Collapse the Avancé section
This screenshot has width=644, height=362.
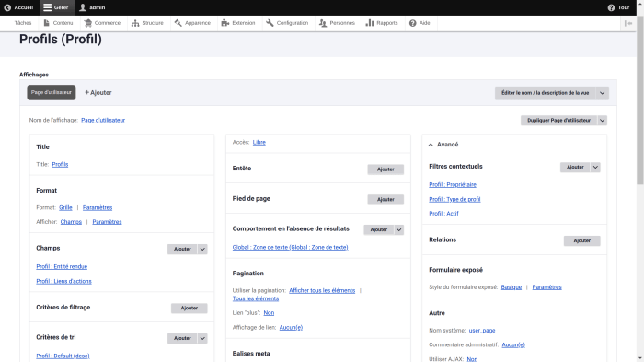click(443, 145)
